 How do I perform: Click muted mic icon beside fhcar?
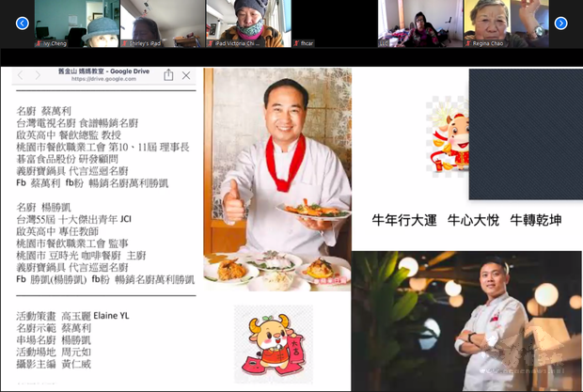click(296, 43)
